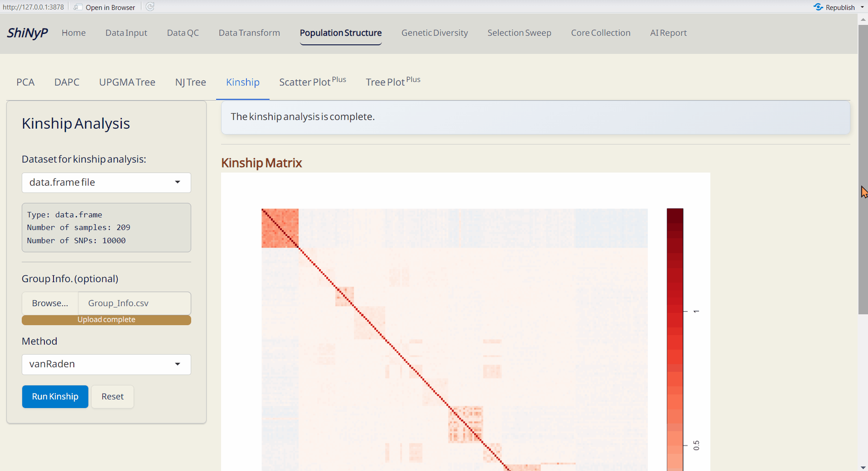Click the Upload complete progress bar
The width and height of the screenshot is (868, 471).
[x=106, y=320]
